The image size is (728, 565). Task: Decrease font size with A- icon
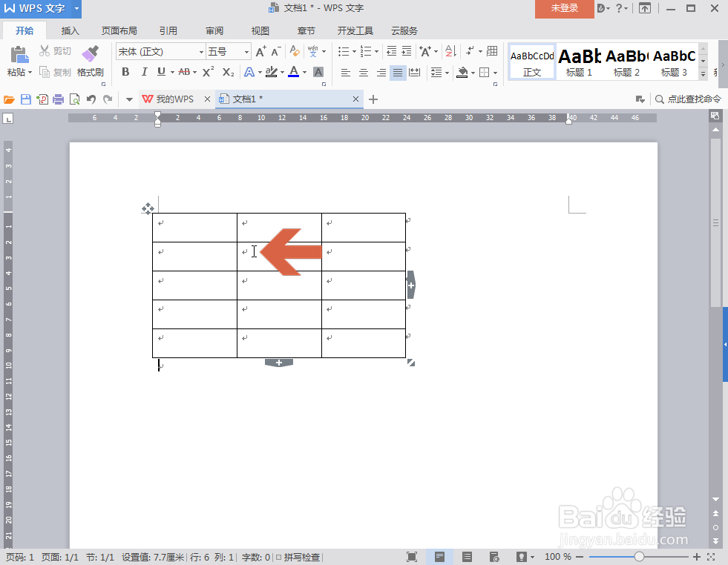click(x=276, y=51)
